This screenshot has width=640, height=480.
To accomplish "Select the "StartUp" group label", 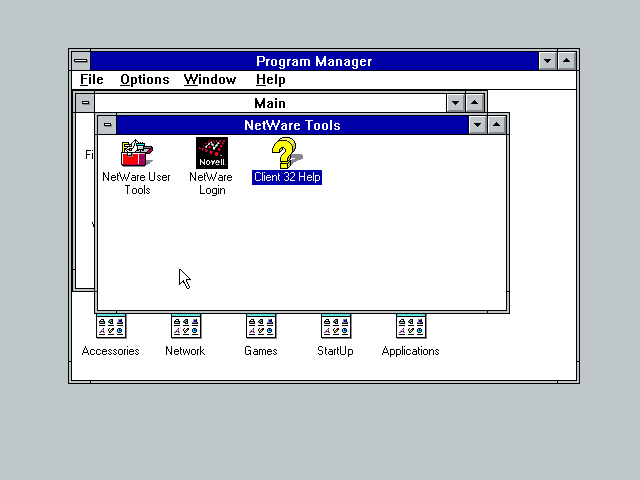I will click(336, 351).
